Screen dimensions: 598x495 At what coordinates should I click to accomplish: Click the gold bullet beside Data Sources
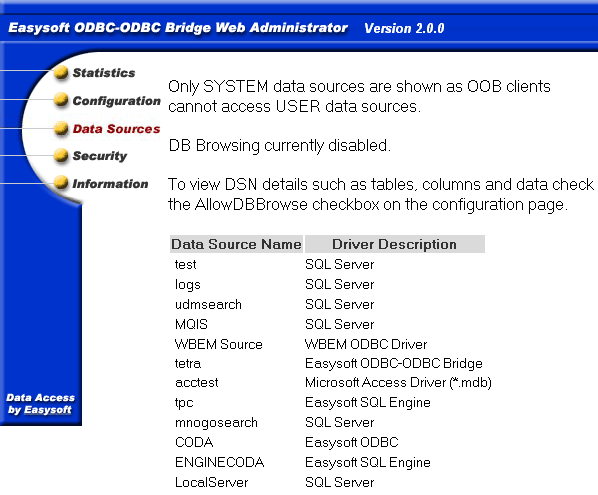click(x=61, y=128)
